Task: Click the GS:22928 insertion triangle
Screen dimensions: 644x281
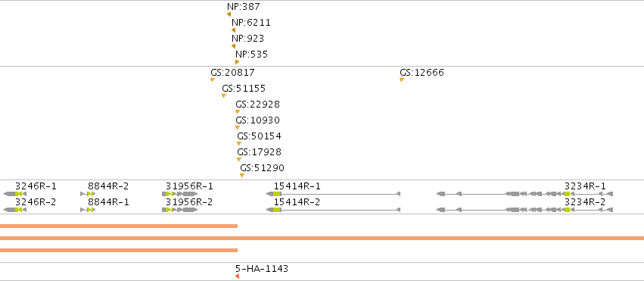Action: pyautogui.click(x=238, y=112)
